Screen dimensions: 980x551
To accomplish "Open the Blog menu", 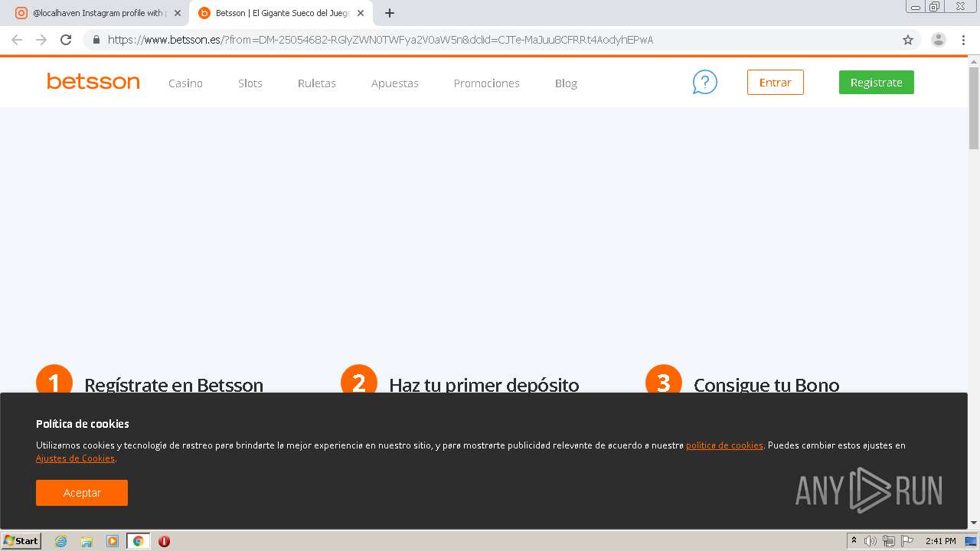I will tap(566, 83).
